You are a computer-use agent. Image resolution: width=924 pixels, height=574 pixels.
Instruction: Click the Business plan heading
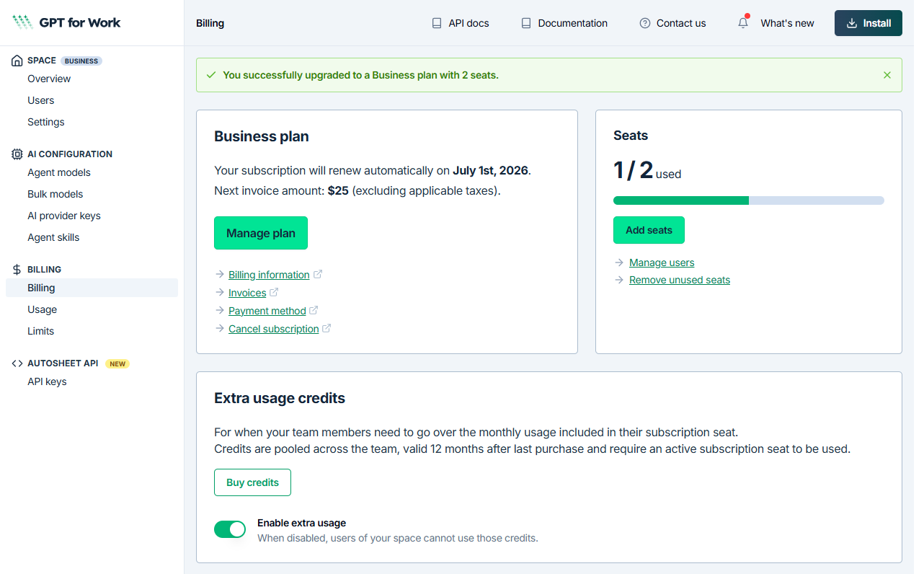[262, 136]
